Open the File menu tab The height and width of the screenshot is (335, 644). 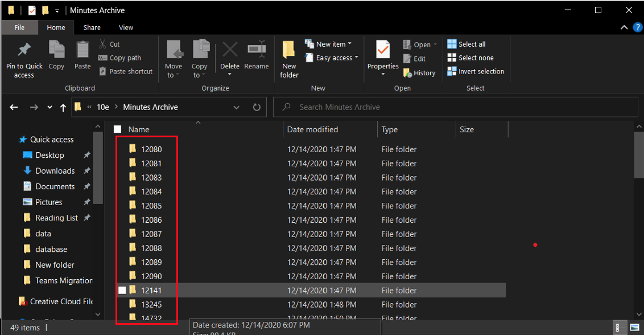[x=19, y=27]
